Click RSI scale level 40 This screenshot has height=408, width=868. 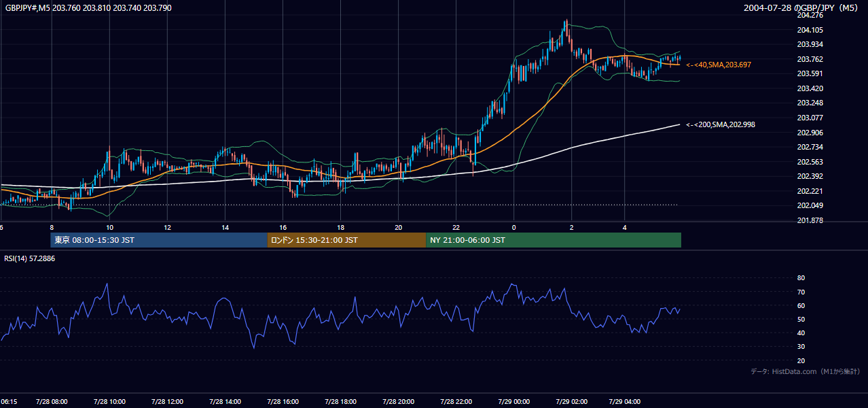coord(801,333)
